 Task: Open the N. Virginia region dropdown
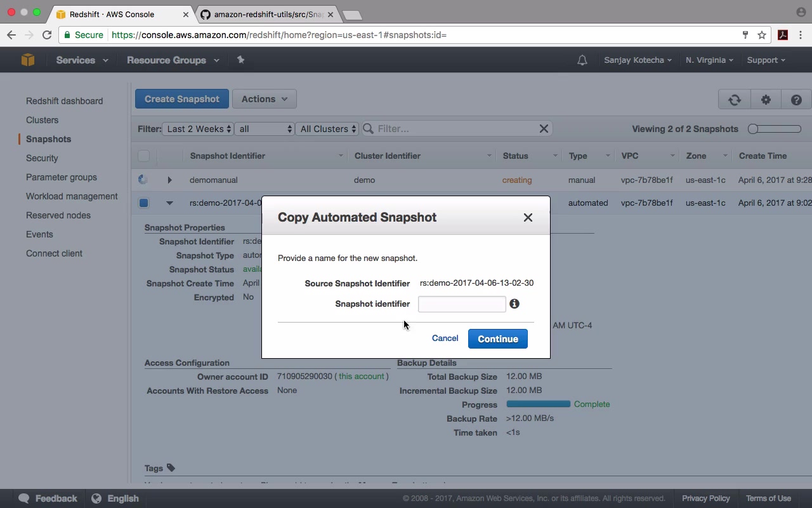(x=709, y=60)
